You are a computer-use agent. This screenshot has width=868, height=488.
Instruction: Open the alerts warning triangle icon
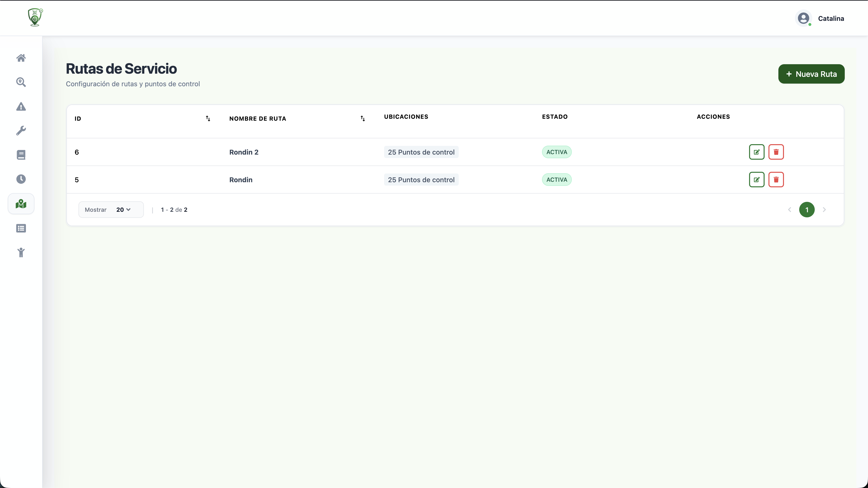coord(21,107)
